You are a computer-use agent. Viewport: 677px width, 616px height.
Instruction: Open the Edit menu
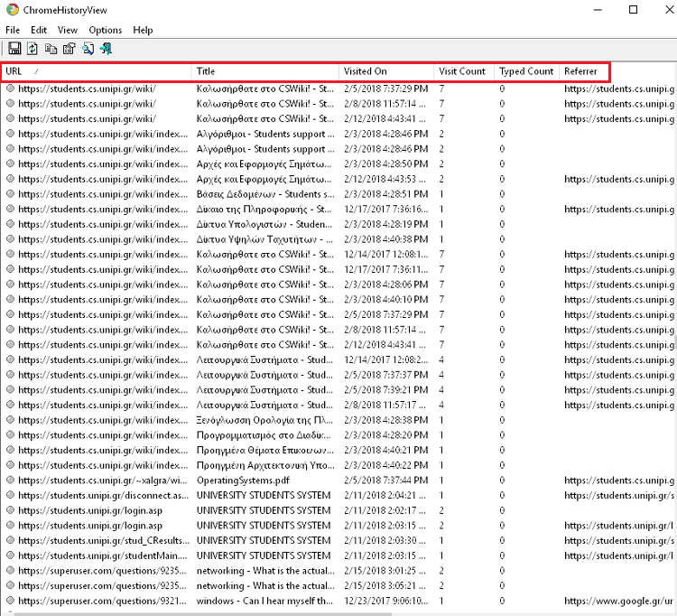[x=39, y=30]
